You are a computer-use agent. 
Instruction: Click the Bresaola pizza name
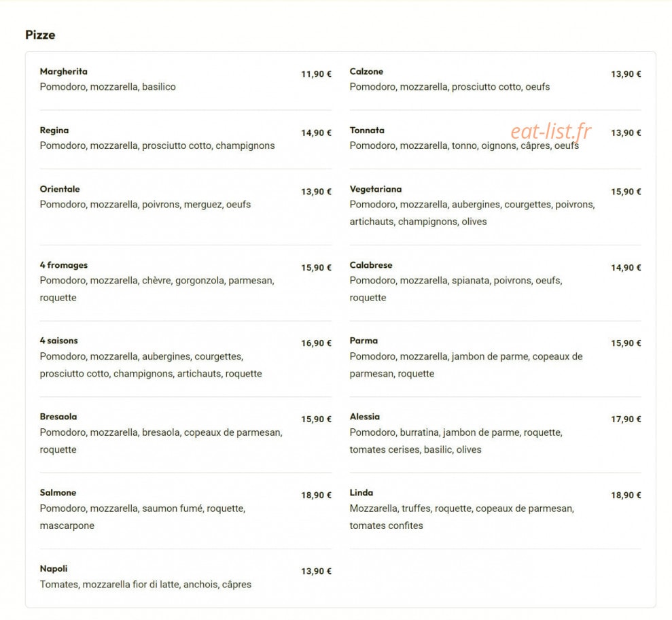point(58,417)
